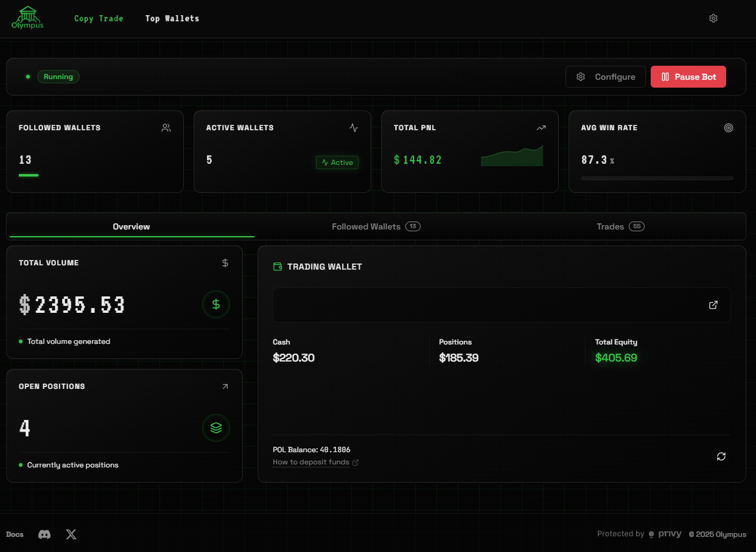Open settings via top-right gear icon

click(x=713, y=18)
